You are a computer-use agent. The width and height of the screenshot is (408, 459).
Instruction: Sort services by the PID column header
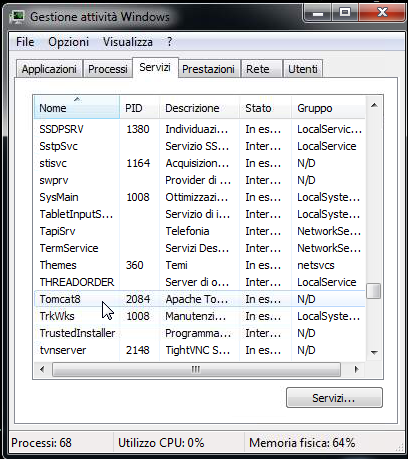(139, 108)
